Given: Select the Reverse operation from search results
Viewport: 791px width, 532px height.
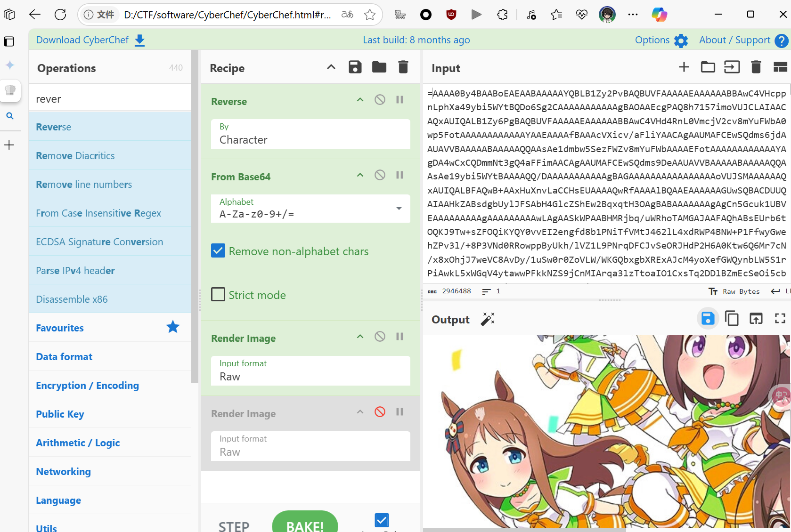Looking at the screenshot, I should coord(110,127).
